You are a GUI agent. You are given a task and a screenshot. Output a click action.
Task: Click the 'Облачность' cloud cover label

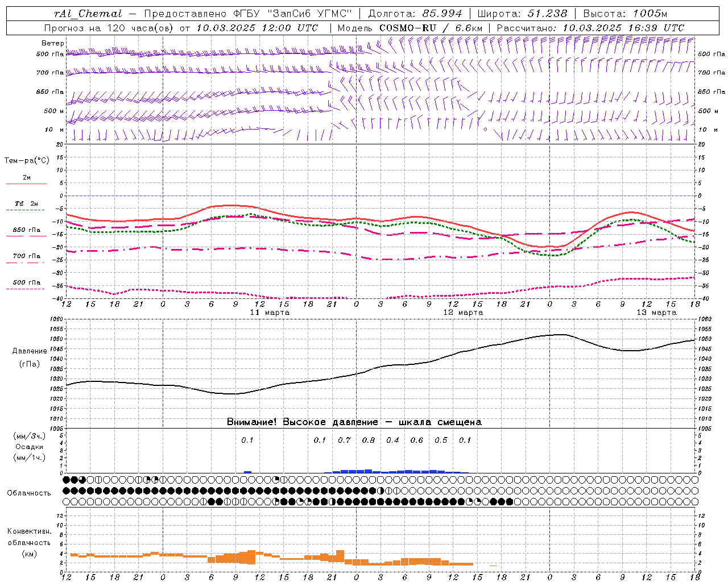coord(29,493)
